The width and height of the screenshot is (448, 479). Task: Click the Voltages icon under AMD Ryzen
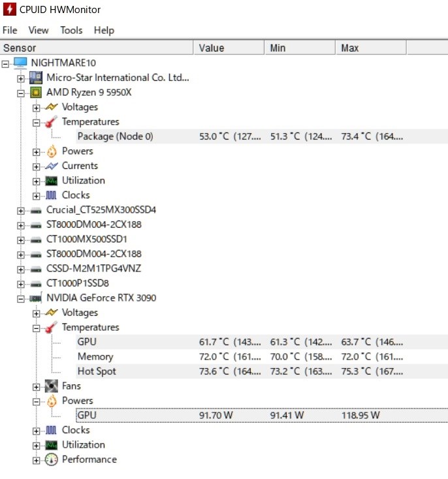(52, 107)
